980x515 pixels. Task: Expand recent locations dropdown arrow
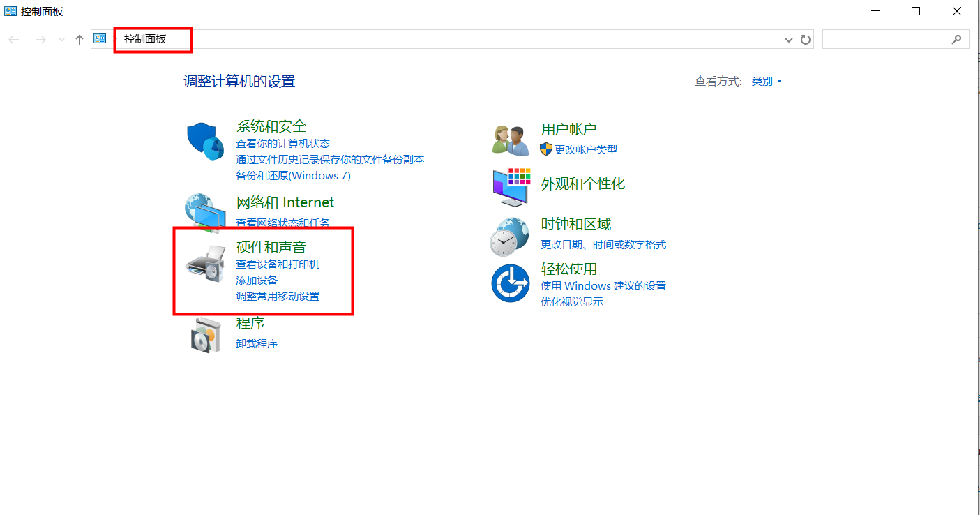[x=61, y=40]
